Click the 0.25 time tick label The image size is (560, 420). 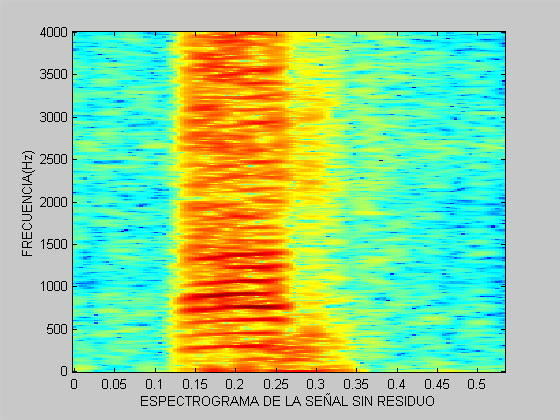click(x=276, y=384)
